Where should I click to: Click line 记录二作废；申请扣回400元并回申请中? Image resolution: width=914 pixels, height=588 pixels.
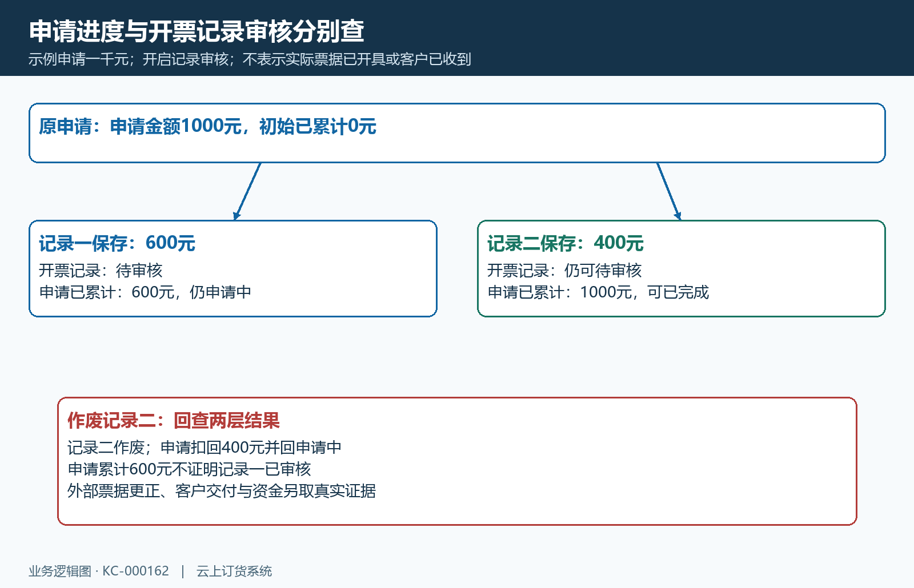tap(205, 447)
